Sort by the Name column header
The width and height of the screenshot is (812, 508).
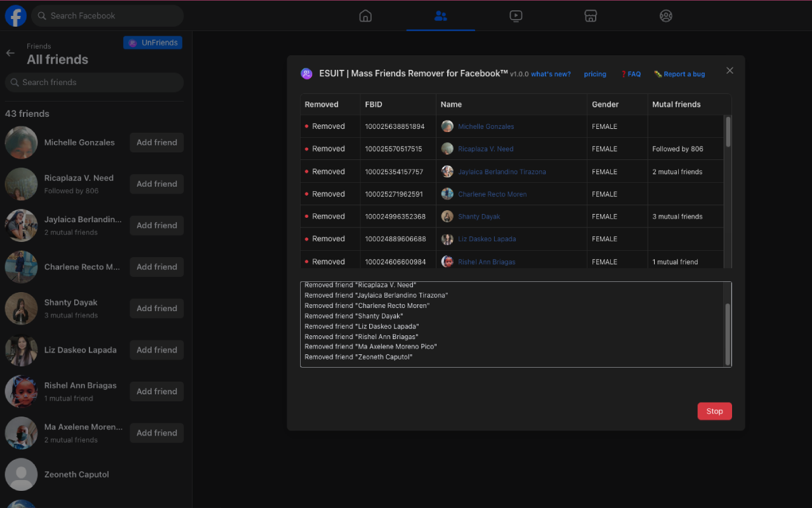click(x=511, y=104)
